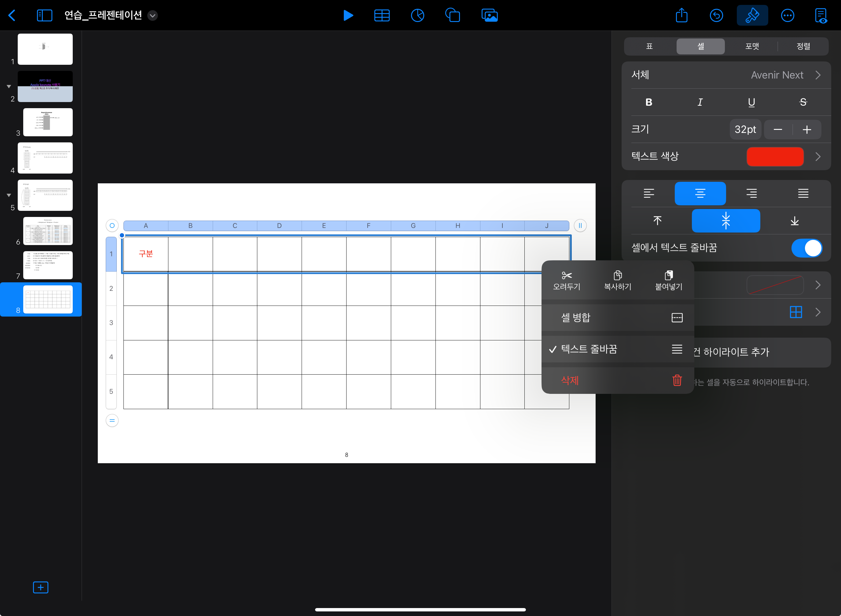This screenshot has height=616, width=841.
Task: Click 복사하기 in the popup menu
Action: (617, 280)
